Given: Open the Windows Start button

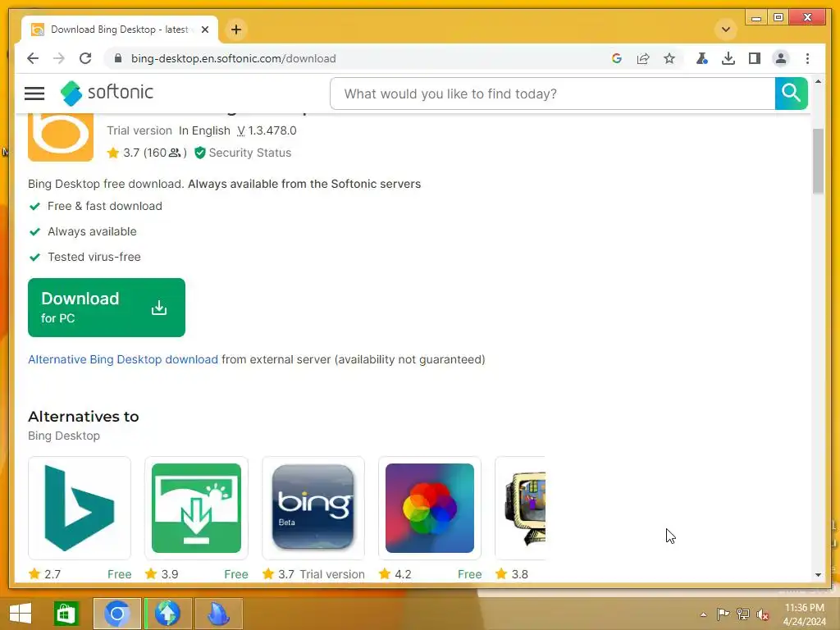Looking at the screenshot, I should pyautogui.click(x=21, y=614).
